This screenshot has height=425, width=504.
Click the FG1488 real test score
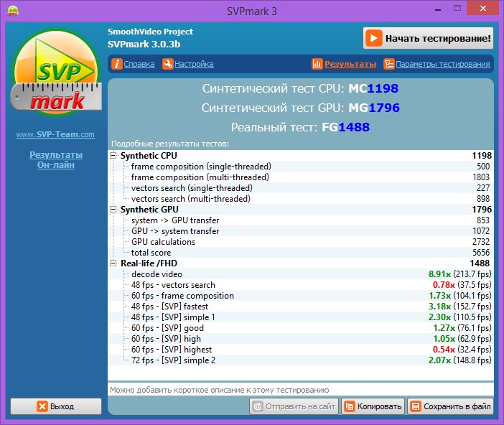coord(346,127)
